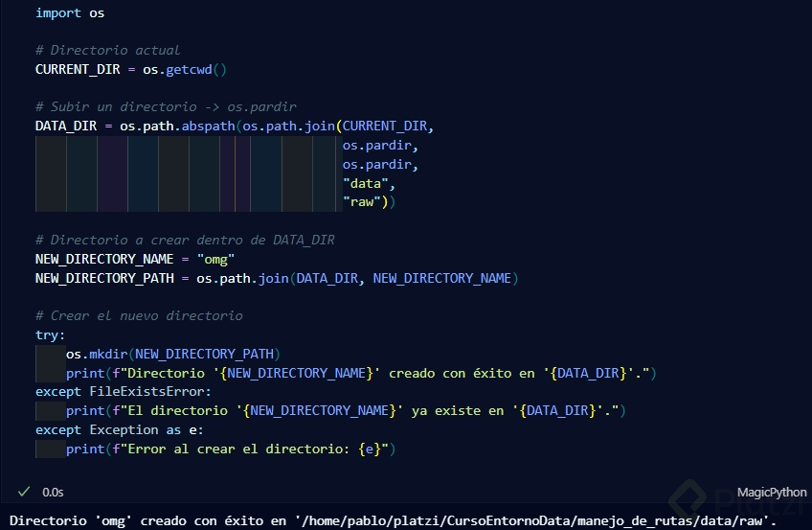The height and width of the screenshot is (530, 812).
Task: Click the green execution success checkmark
Action: (24, 492)
